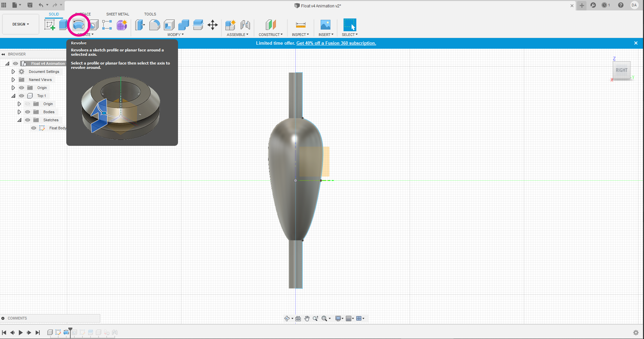Viewport: 644px width, 339px height.
Task: Choose the rectangular Pattern tool
Action: pos(107,25)
